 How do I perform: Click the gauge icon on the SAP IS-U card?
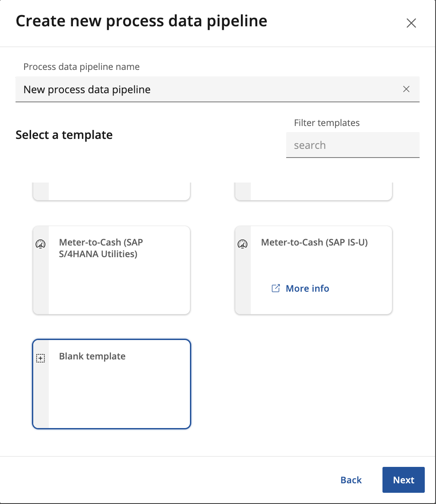tap(243, 244)
